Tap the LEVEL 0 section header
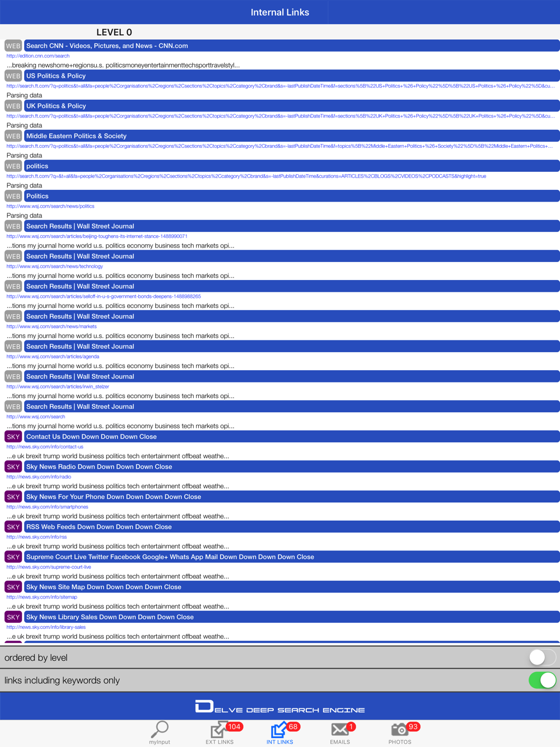The width and height of the screenshot is (560, 747). 114,32
